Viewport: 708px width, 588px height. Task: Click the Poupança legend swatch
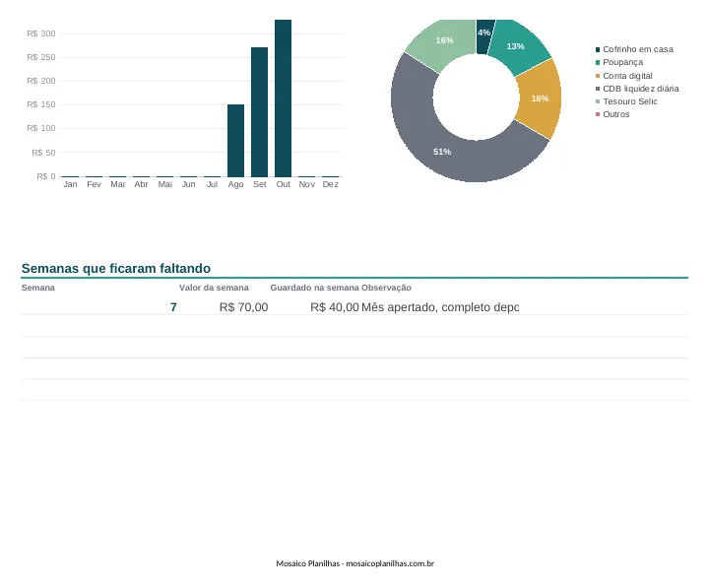tap(598, 62)
